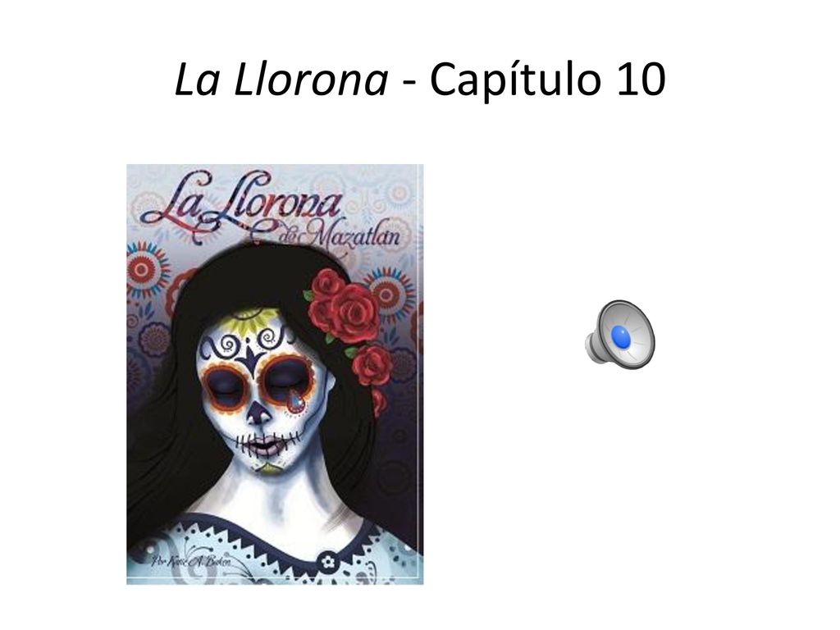Click the small lower red rose
Image resolution: width=840 pixels, height=630 pixels.
[372, 364]
